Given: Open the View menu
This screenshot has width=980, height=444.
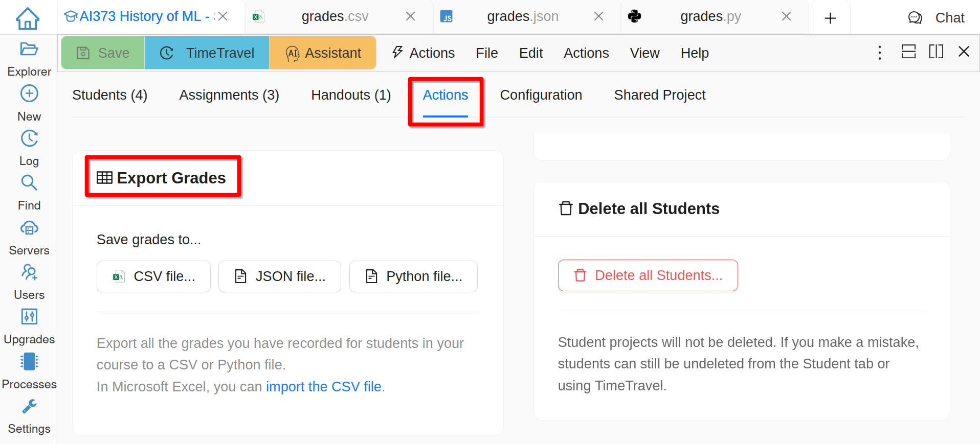Looking at the screenshot, I should (x=644, y=53).
